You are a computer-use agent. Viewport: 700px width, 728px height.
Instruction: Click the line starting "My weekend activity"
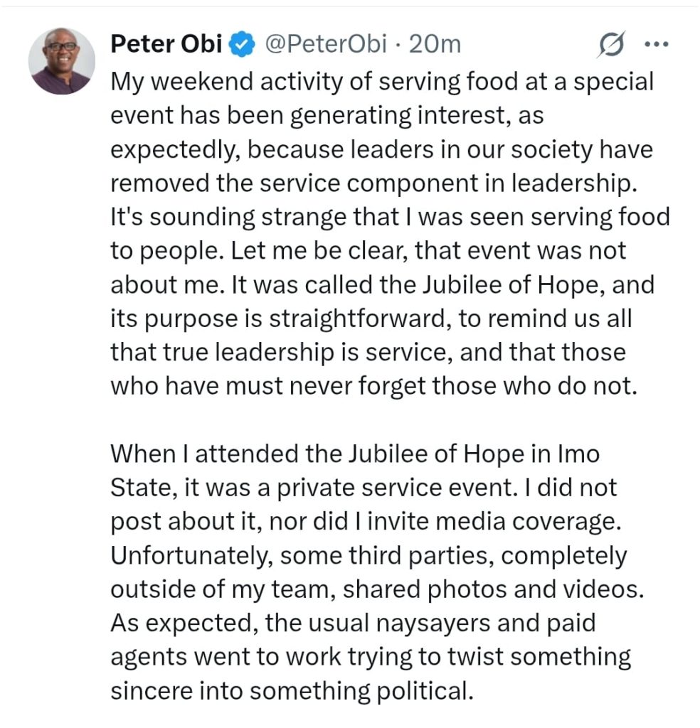382,82
